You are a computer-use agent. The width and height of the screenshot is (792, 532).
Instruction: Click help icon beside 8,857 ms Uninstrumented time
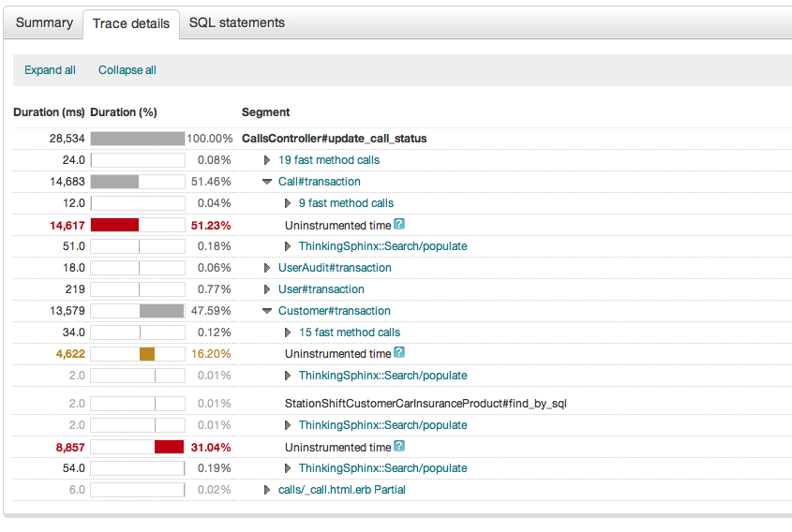[x=399, y=447]
